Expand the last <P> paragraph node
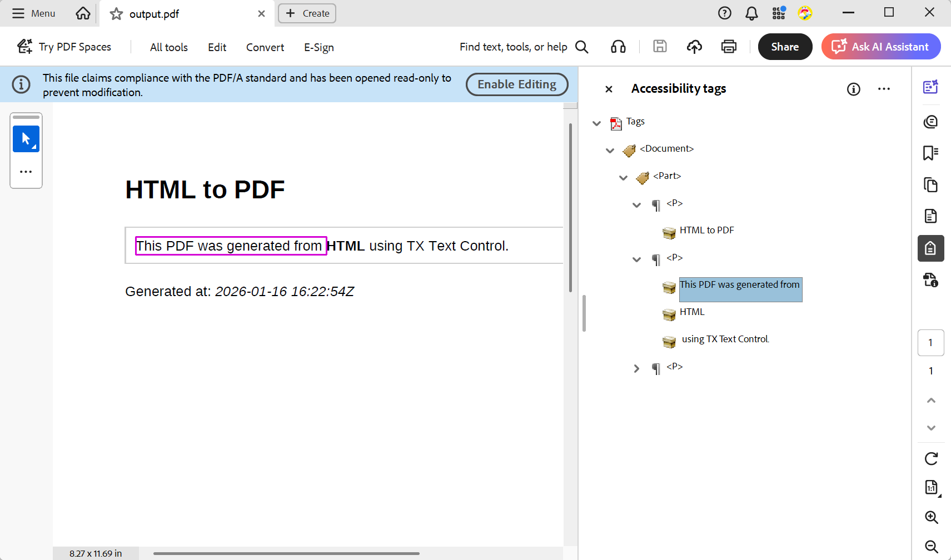This screenshot has height=560, width=951. (636, 368)
